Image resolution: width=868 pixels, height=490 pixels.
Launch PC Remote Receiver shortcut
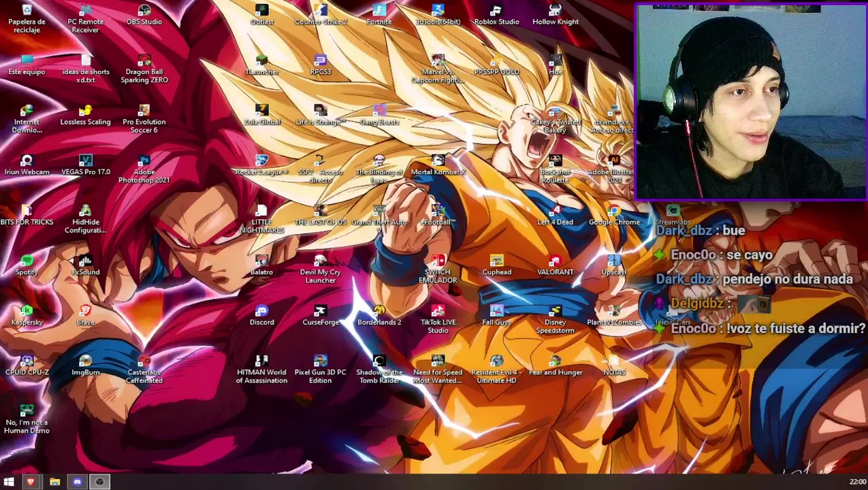tap(85, 18)
